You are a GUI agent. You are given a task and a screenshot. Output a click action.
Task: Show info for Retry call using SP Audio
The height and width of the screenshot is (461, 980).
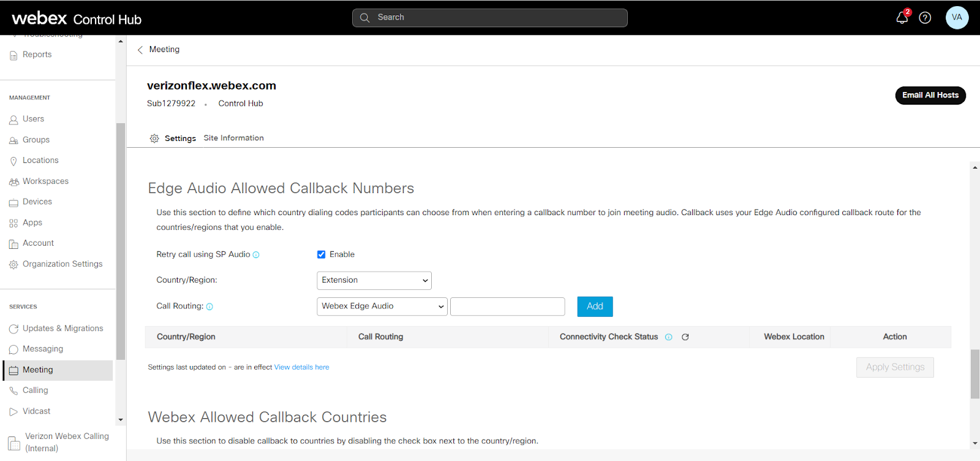click(x=256, y=255)
